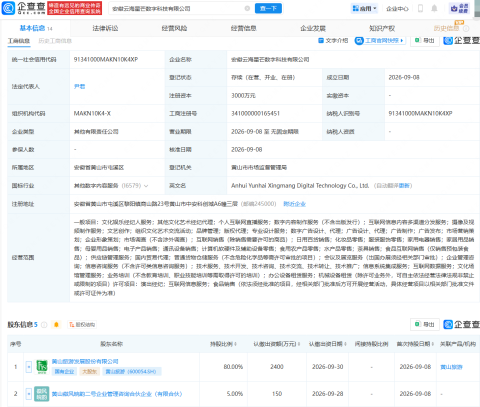Click the English name Anhui Yunhai Xingmang text
This screenshot has width=480, height=407.
click(300, 186)
